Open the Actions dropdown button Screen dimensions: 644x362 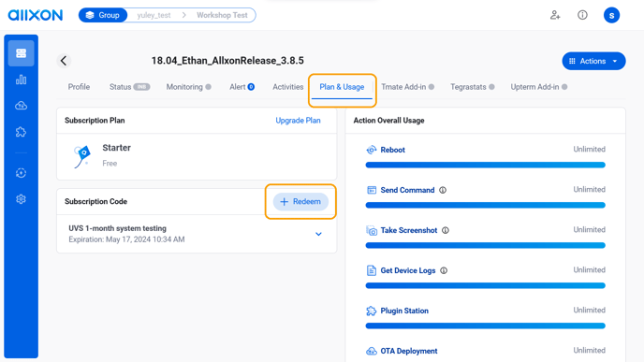(593, 61)
